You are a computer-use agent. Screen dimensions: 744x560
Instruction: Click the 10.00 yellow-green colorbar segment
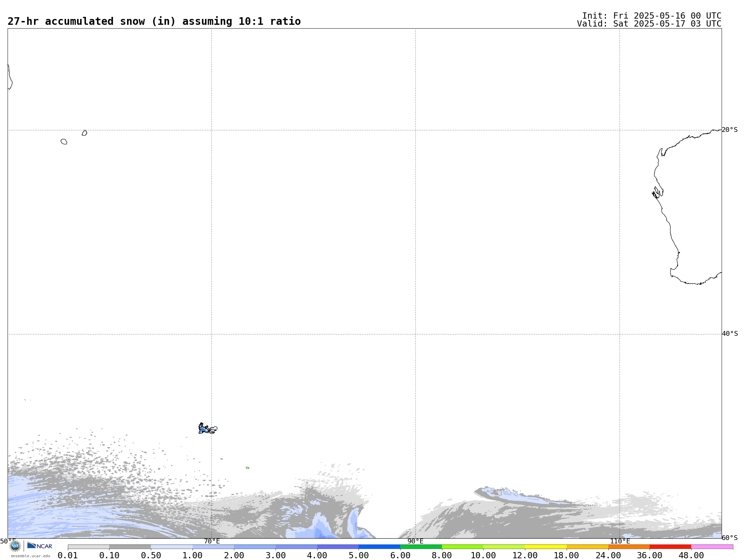[504, 547]
